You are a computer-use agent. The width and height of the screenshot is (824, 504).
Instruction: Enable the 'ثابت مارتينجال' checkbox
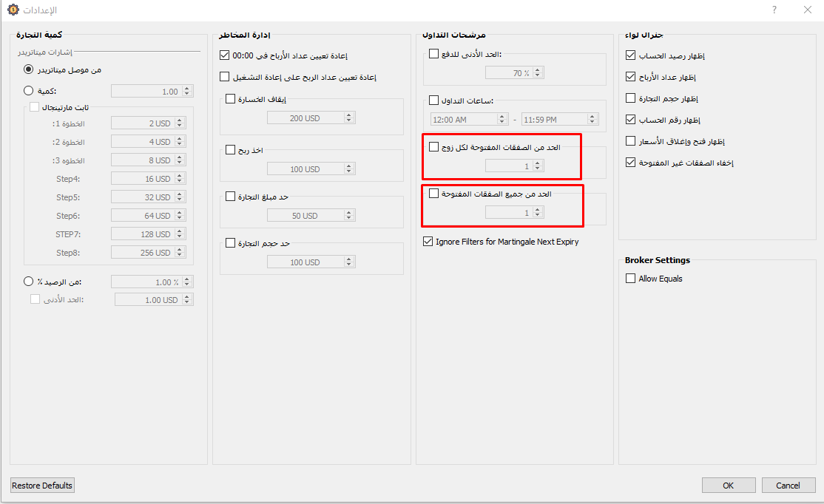tap(34, 107)
